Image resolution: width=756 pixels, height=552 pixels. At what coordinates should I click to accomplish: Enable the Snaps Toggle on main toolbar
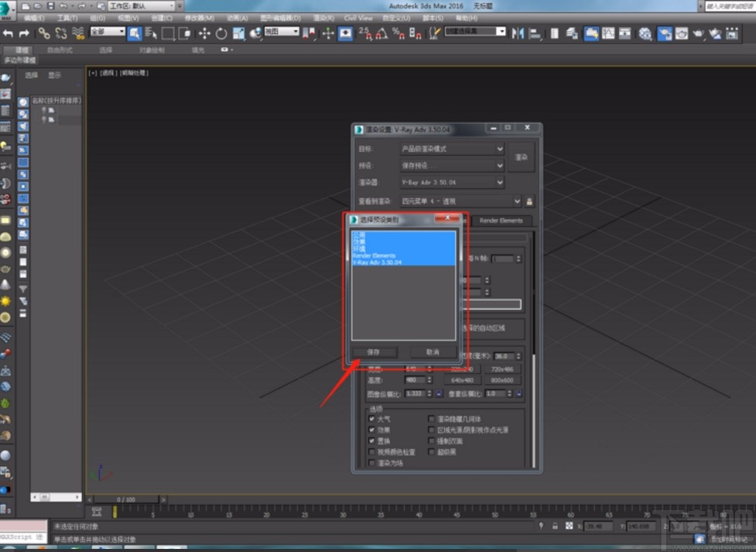click(364, 33)
